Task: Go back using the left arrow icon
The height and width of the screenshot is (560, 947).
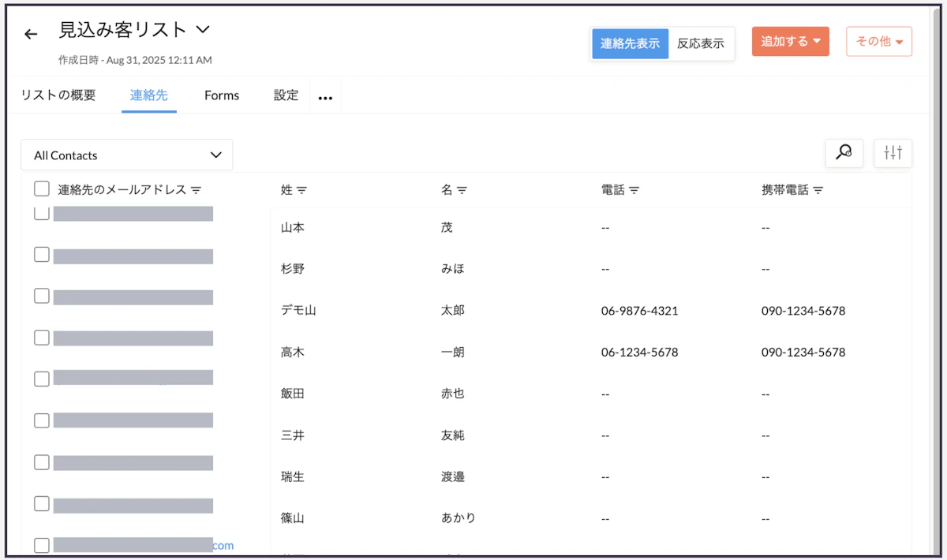Action: point(31,34)
